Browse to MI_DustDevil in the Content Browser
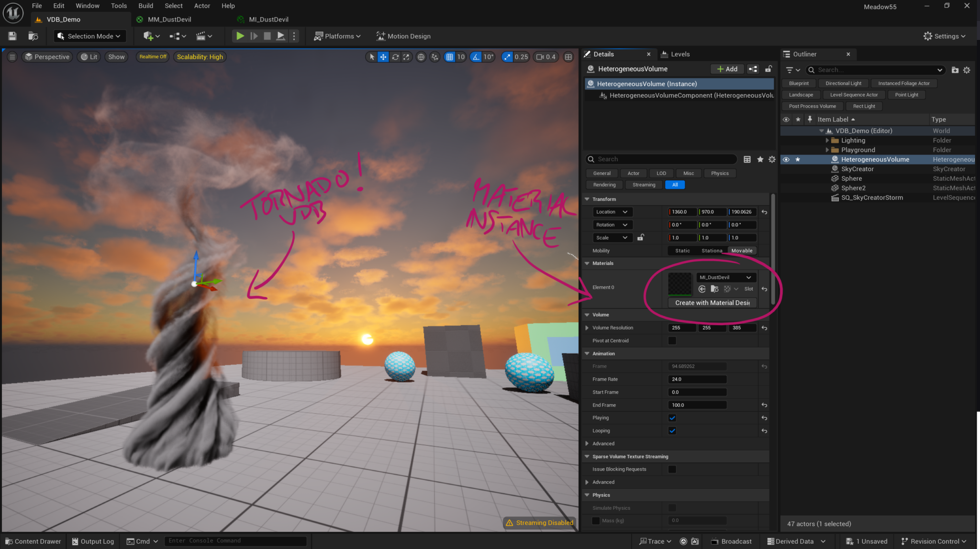This screenshot has width=980, height=549. point(714,289)
